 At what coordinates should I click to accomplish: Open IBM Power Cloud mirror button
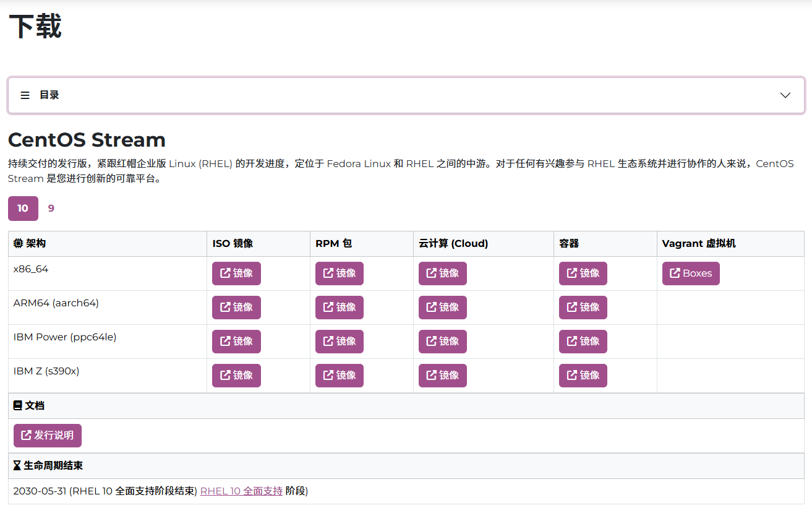coord(443,342)
